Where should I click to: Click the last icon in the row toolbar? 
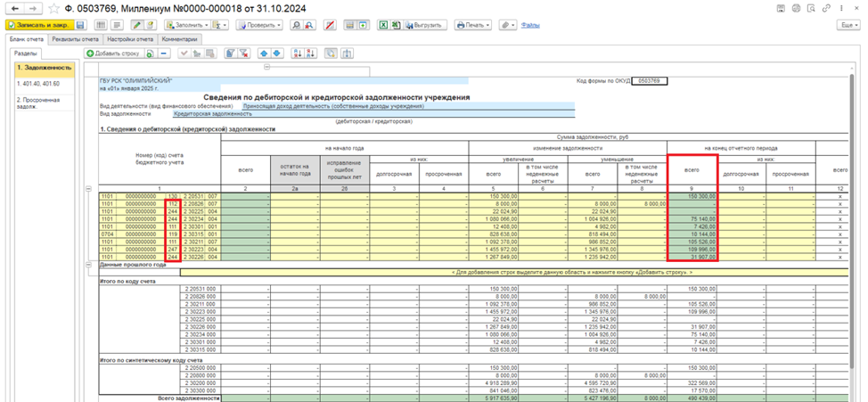pyautogui.click(x=348, y=53)
